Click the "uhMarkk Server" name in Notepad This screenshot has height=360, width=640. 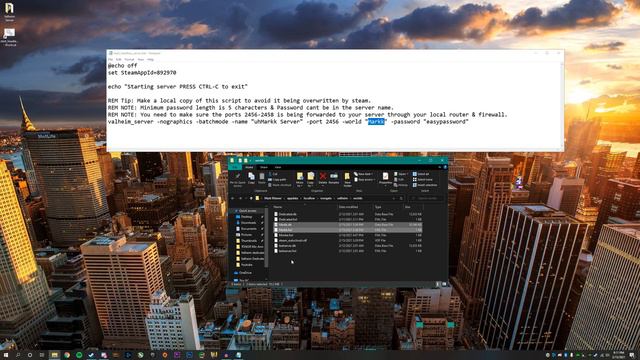[x=278, y=122]
